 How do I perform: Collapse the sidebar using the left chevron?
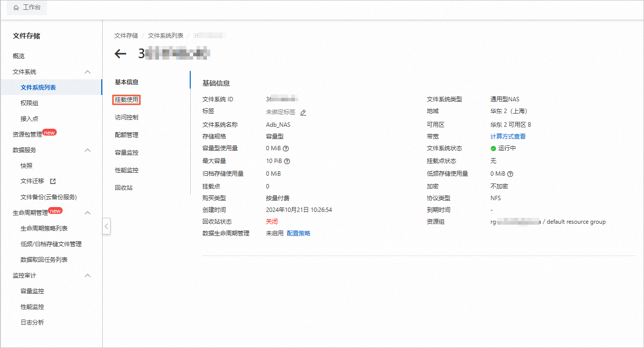pos(107,226)
